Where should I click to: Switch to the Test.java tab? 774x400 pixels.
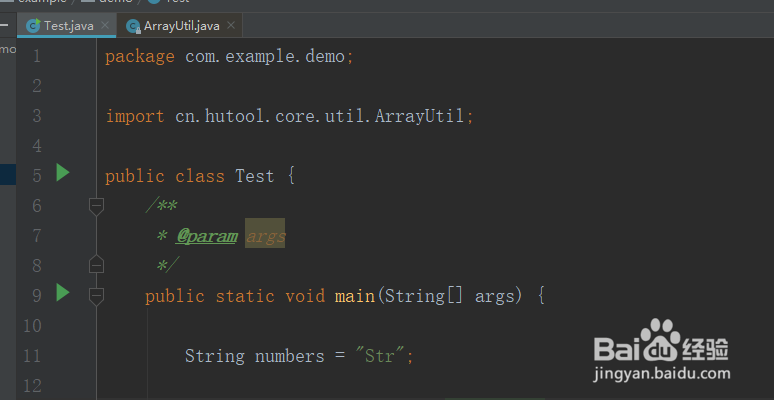68,26
